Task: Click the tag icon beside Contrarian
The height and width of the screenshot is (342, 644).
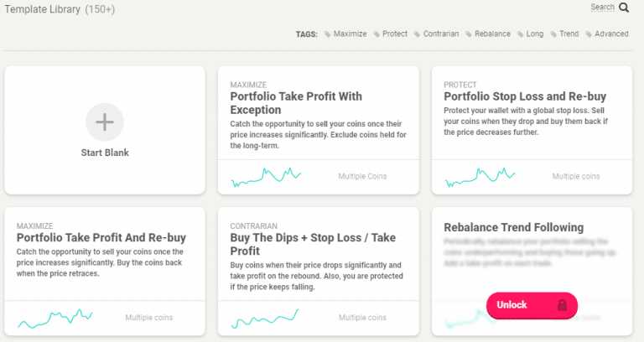Action: pyautogui.click(x=417, y=34)
